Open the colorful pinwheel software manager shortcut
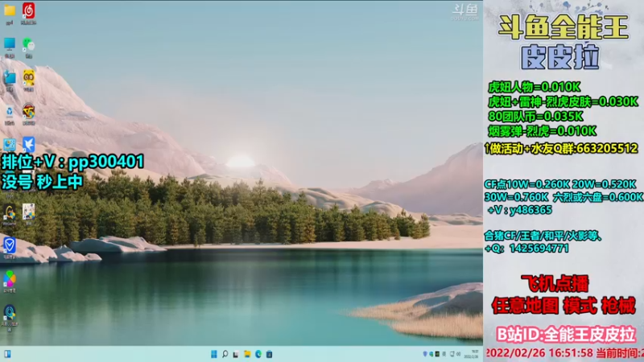The width and height of the screenshot is (644, 362). tap(10, 278)
